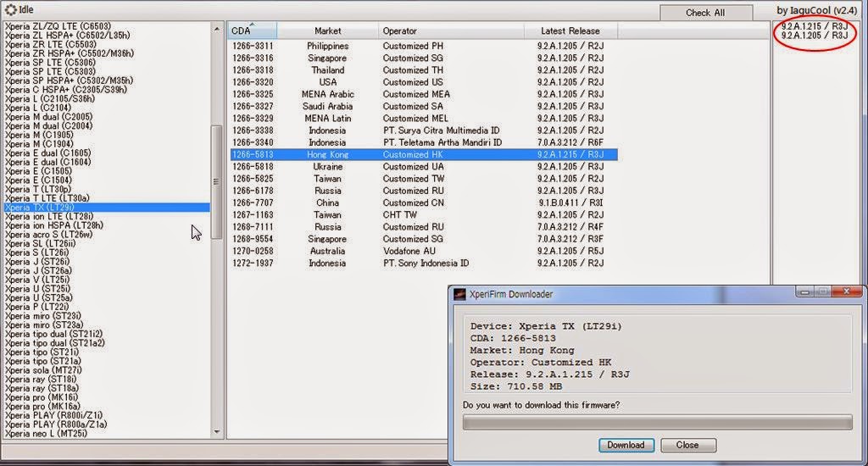868x466 pixels.
Task: Select PT. Teletama Artha Mandiri ID row
Action: (424, 142)
